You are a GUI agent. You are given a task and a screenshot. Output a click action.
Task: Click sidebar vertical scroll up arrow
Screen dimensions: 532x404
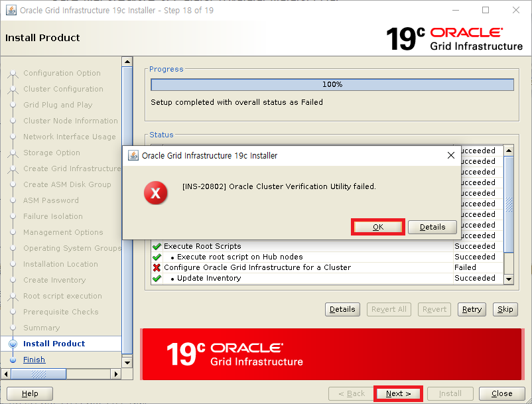coord(127,62)
